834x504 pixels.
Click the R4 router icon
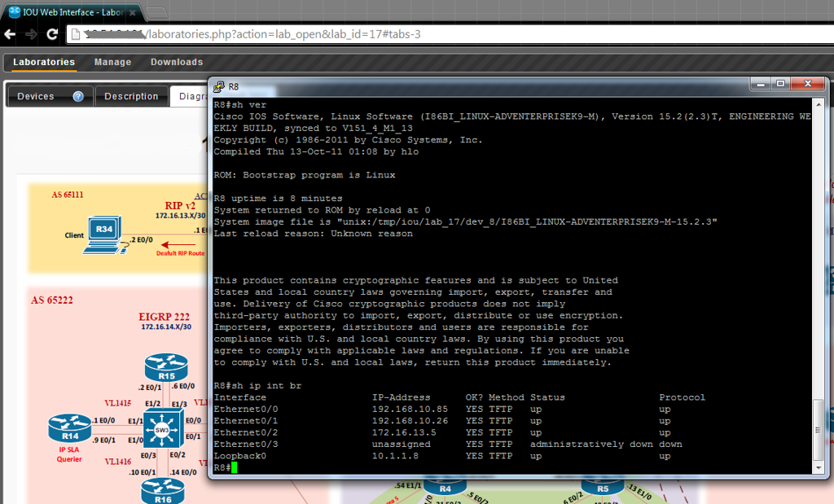[x=446, y=486]
